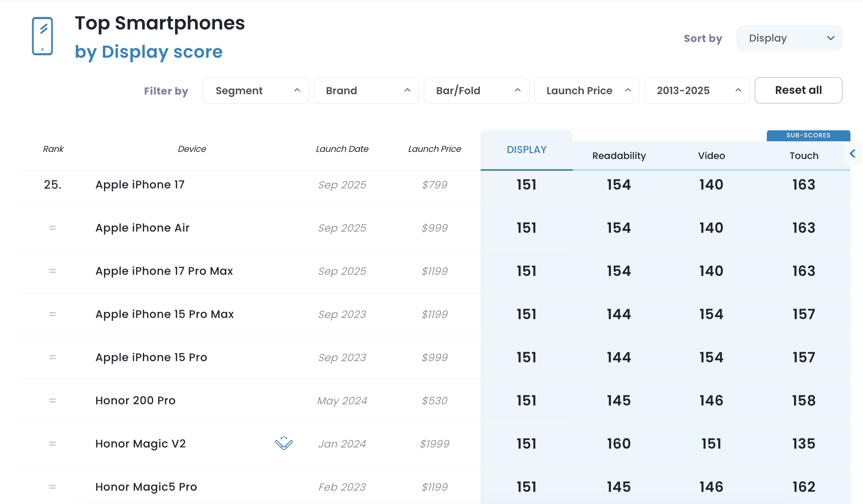Click the foldable icon next to Honor Magic V2
Viewport: 863px width, 504px height.
pyautogui.click(x=283, y=443)
